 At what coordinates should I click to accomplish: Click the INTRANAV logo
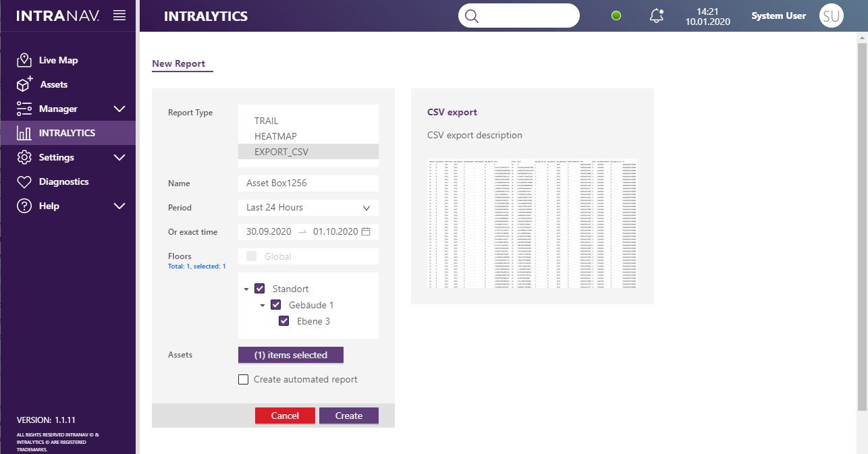pos(58,16)
